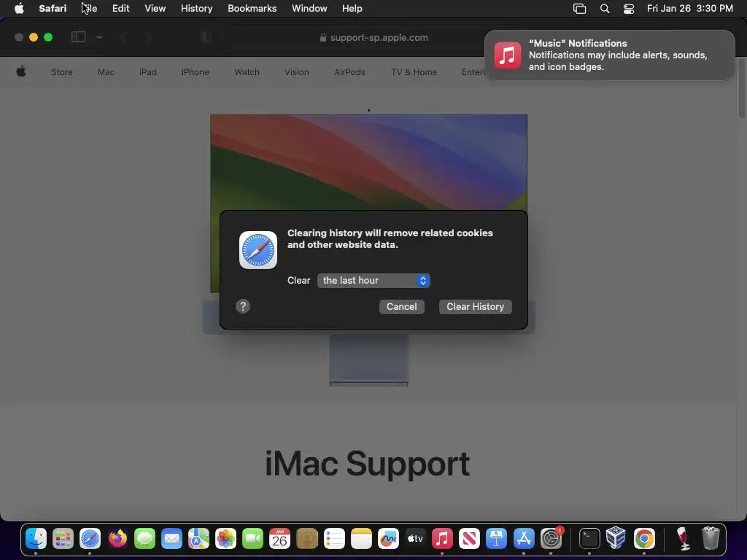
Task: Open Keynote from the Dock
Action: [x=496, y=539]
